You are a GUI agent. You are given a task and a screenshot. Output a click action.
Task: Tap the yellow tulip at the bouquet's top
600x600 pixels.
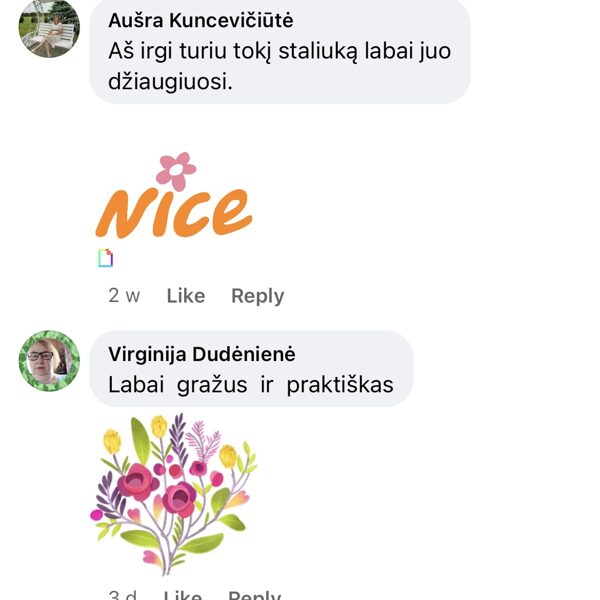pos(159,426)
